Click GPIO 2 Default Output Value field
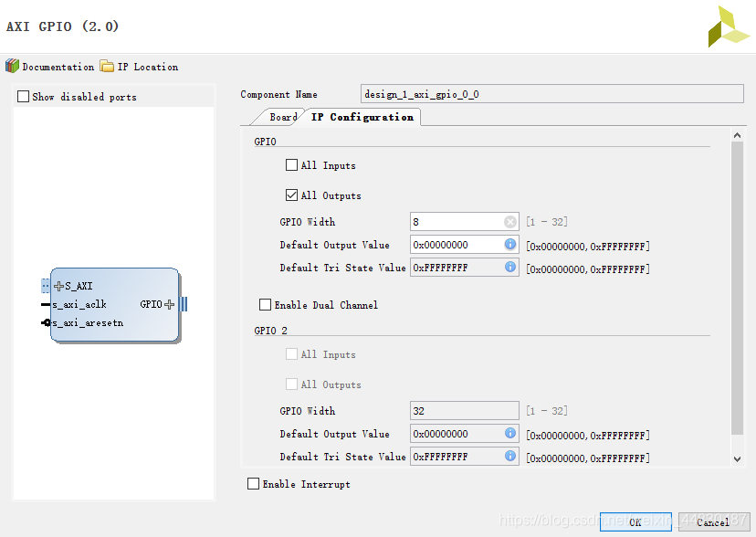This screenshot has width=756, height=537. (465, 434)
